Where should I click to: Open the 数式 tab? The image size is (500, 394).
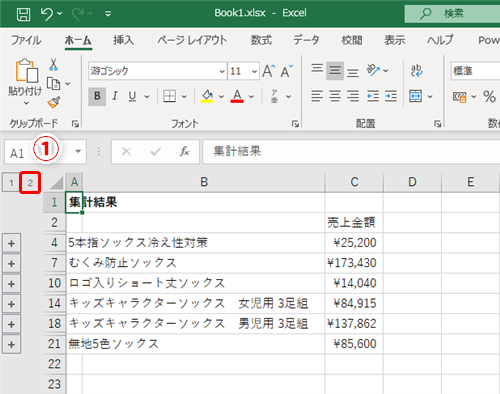(x=261, y=41)
